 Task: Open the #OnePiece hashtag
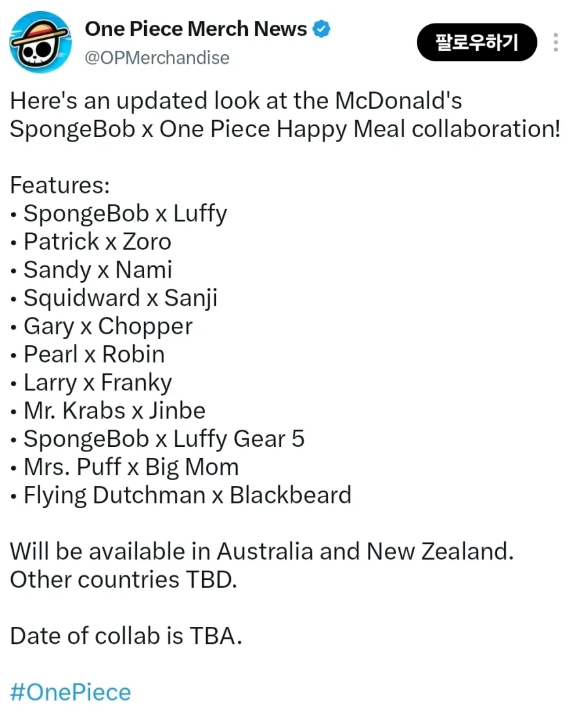coord(70,692)
